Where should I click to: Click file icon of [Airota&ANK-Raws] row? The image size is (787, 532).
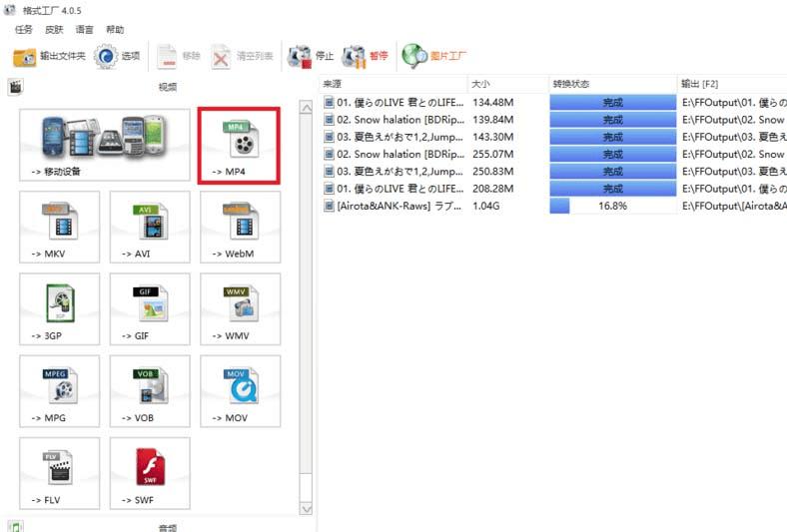point(329,206)
